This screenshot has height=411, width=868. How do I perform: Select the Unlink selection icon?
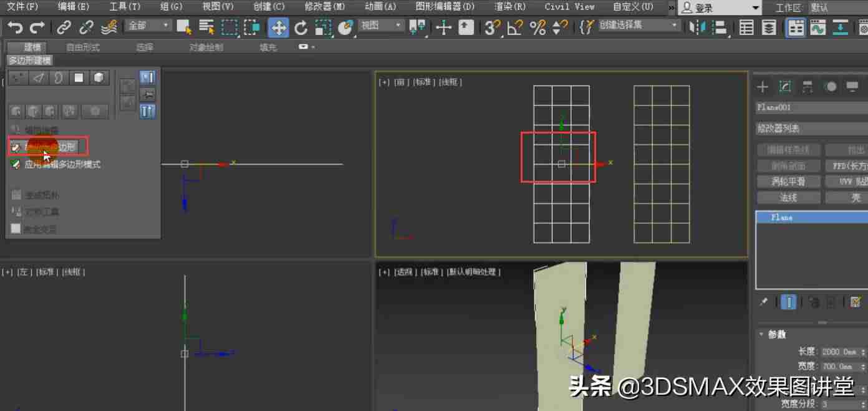(x=86, y=27)
